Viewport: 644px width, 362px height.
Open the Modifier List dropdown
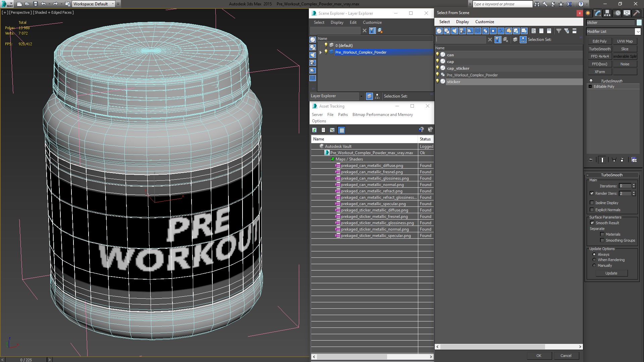point(638,32)
